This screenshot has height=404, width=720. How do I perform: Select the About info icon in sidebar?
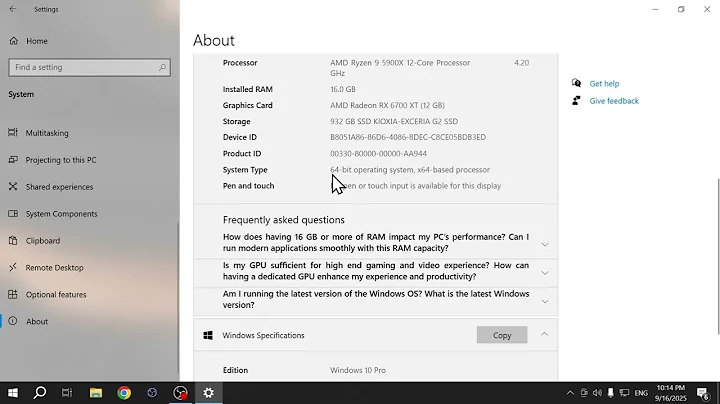point(13,321)
